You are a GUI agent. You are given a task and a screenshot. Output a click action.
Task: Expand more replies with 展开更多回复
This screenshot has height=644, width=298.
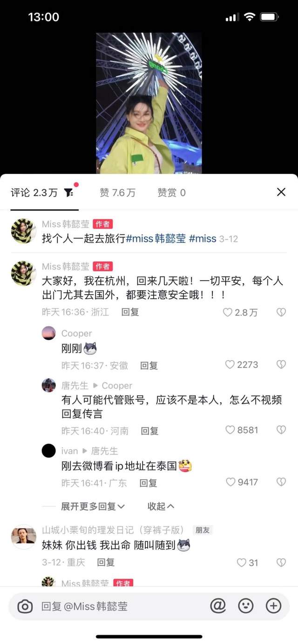point(93,506)
